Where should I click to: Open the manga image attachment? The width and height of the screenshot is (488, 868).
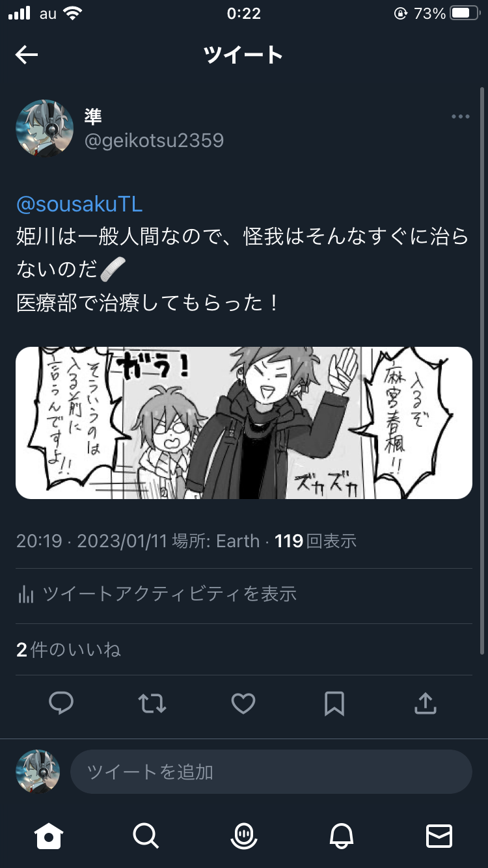pos(244,423)
